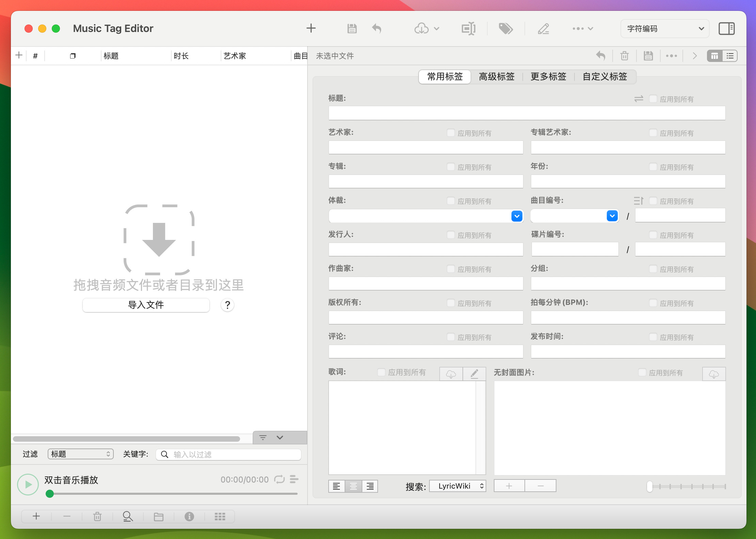
Task: Switch to the 更多标签 tab
Action: pos(548,77)
